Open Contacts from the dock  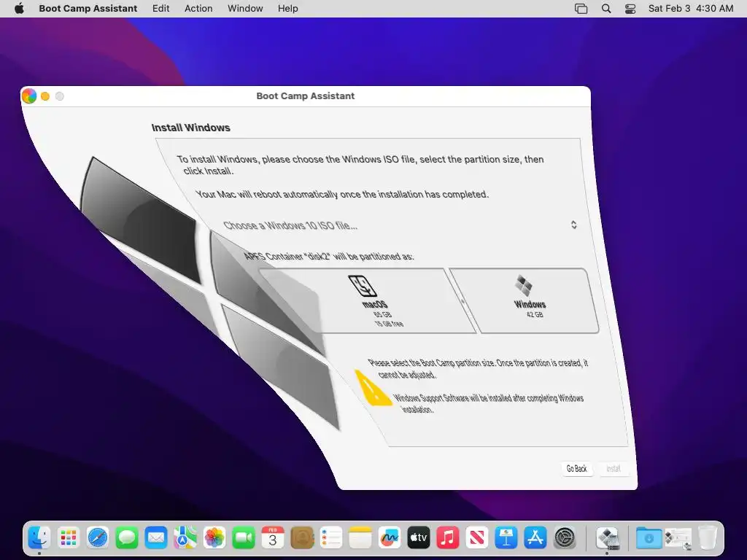[302, 538]
